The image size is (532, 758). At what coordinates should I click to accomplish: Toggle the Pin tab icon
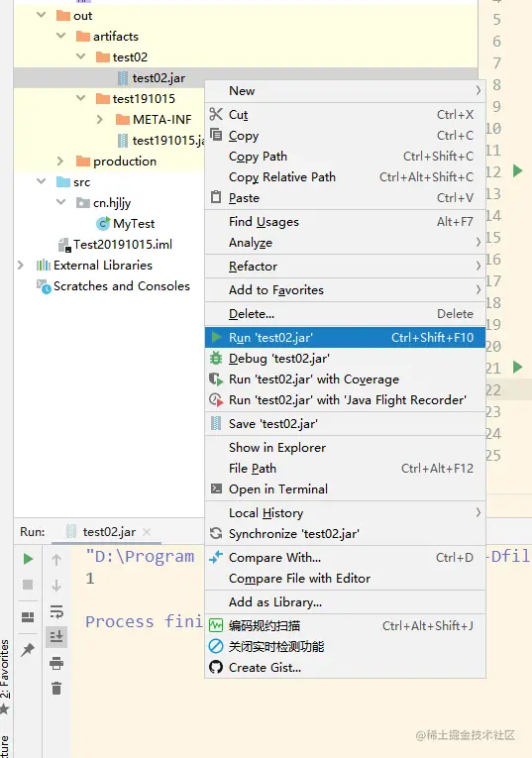[x=28, y=649]
